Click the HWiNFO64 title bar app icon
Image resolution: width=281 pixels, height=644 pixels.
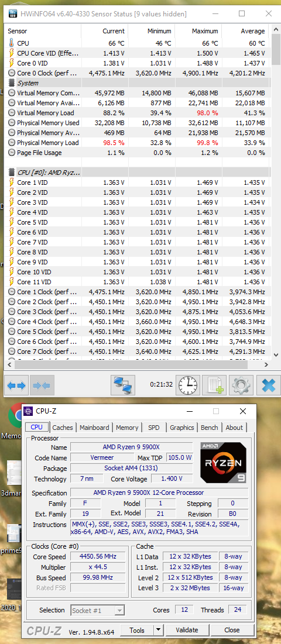point(13,14)
